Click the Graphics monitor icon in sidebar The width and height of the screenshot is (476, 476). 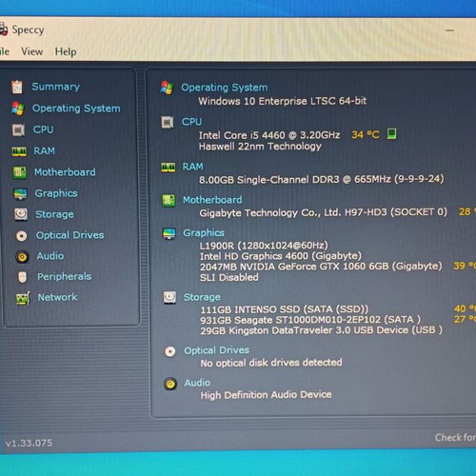(20, 193)
